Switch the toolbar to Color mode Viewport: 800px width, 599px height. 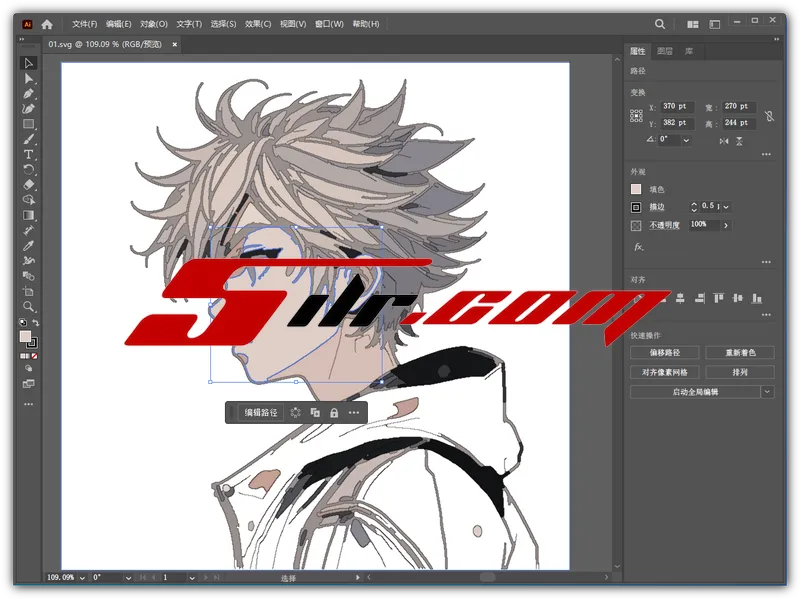pos(22,356)
